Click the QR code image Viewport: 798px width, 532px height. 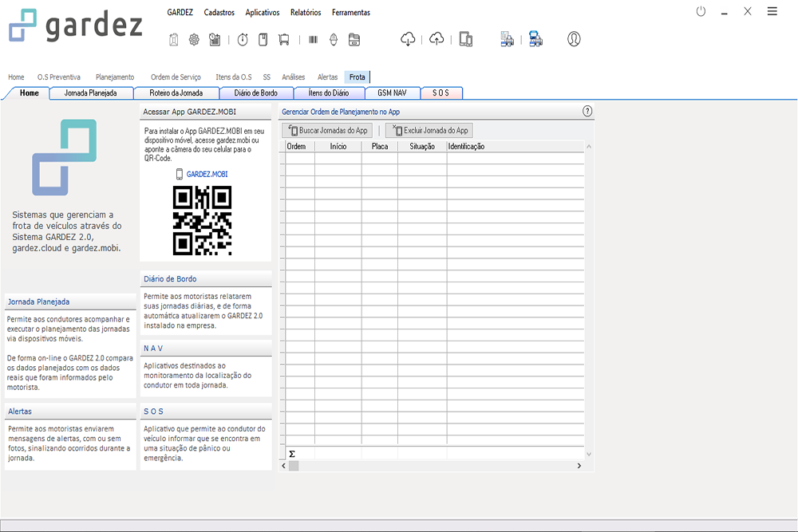(x=203, y=220)
